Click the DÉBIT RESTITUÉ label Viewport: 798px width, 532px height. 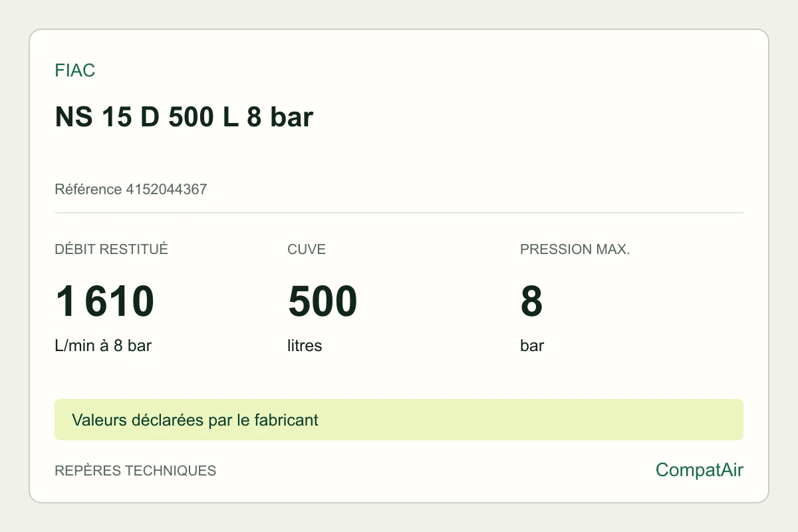point(111,249)
